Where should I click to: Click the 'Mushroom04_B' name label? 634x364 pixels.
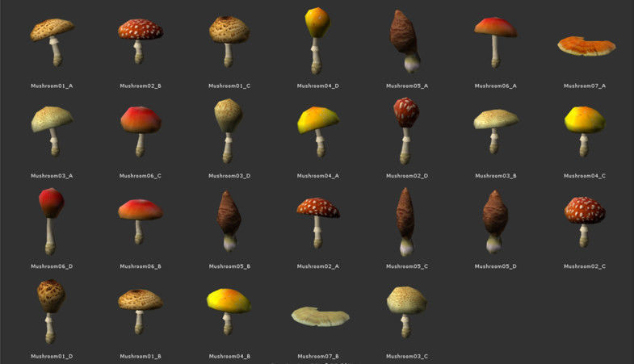229,356
